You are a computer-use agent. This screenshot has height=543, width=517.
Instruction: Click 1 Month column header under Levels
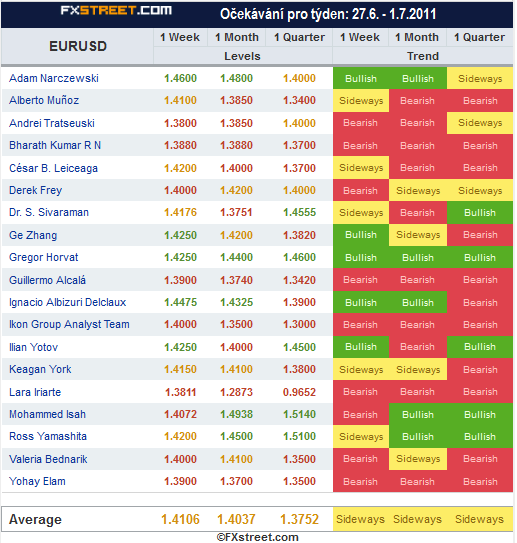coord(237,37)
